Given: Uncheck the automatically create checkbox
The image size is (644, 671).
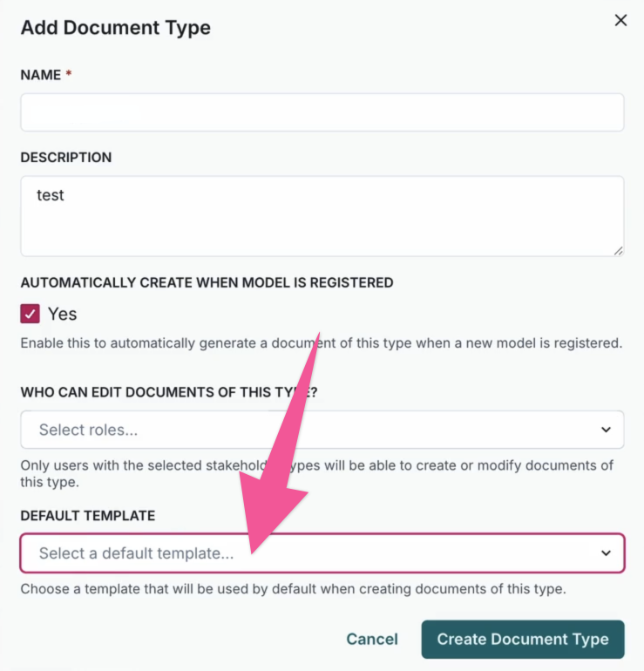Looking at the screenshot, I should pos(31,314).
